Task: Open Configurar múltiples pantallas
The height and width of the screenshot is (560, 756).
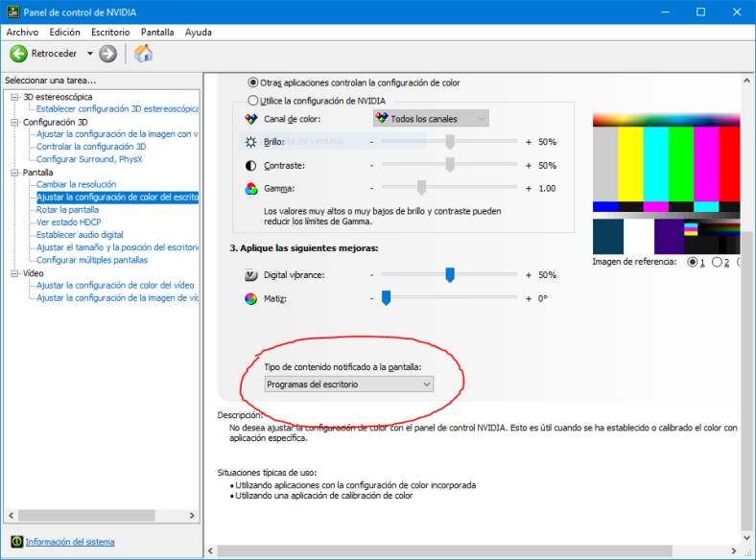Action: (x=92, y=260)
